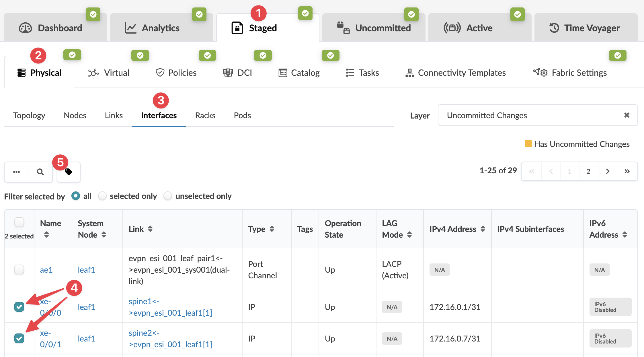Open the three-dots more options button

pyautogui.click(x=16, y=172)
